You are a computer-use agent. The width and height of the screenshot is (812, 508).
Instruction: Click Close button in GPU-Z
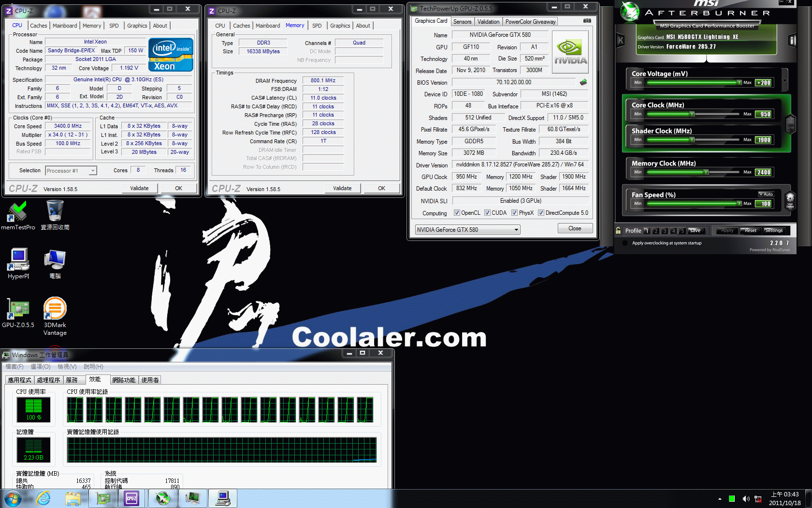click(575, 228)
